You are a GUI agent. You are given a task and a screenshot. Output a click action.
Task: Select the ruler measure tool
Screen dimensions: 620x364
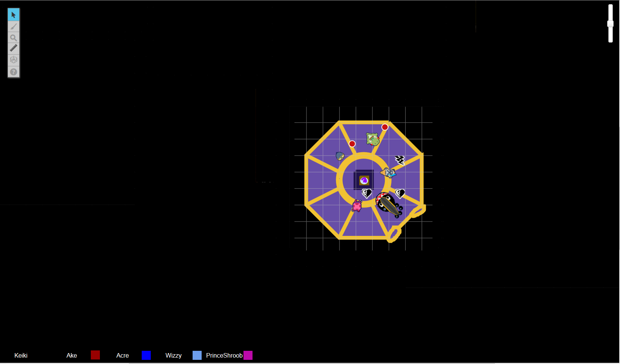click(x=14, y=49)
